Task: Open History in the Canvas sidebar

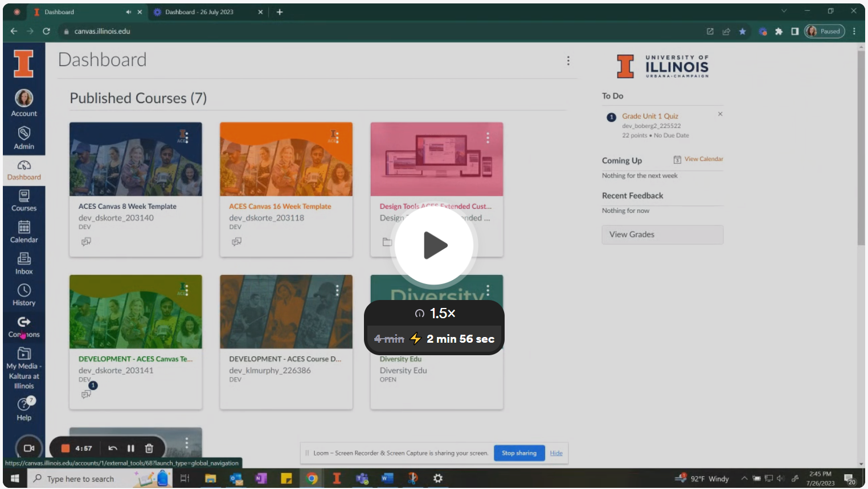Action: click(x=24, y=296)
